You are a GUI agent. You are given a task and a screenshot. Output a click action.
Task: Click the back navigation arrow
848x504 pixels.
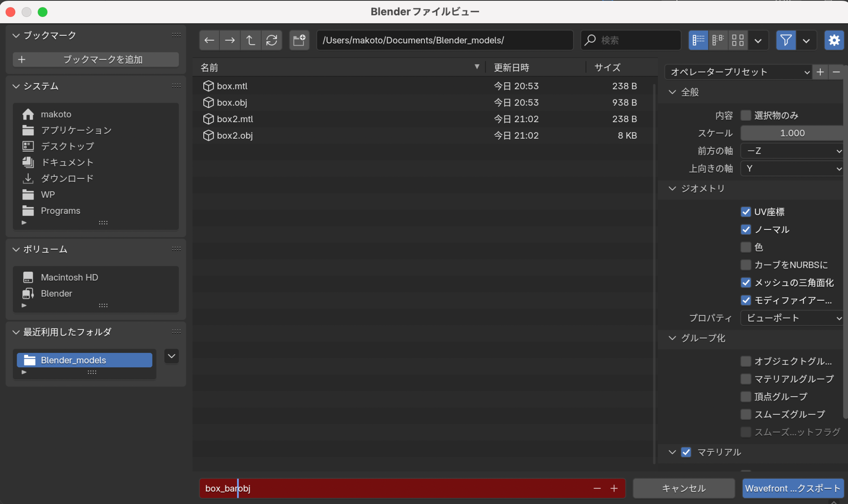coord(209,40)
